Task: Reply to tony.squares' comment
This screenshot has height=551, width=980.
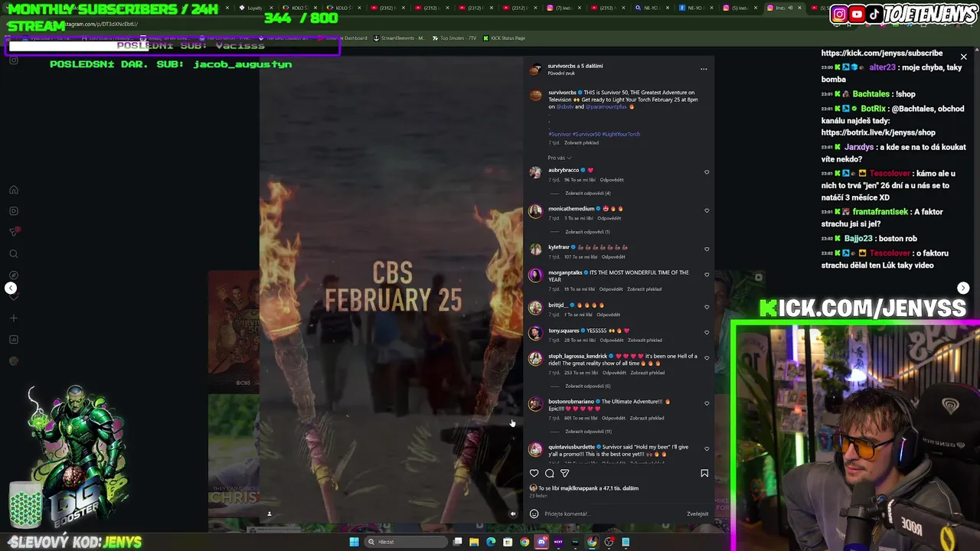Action: coord(611,340)
